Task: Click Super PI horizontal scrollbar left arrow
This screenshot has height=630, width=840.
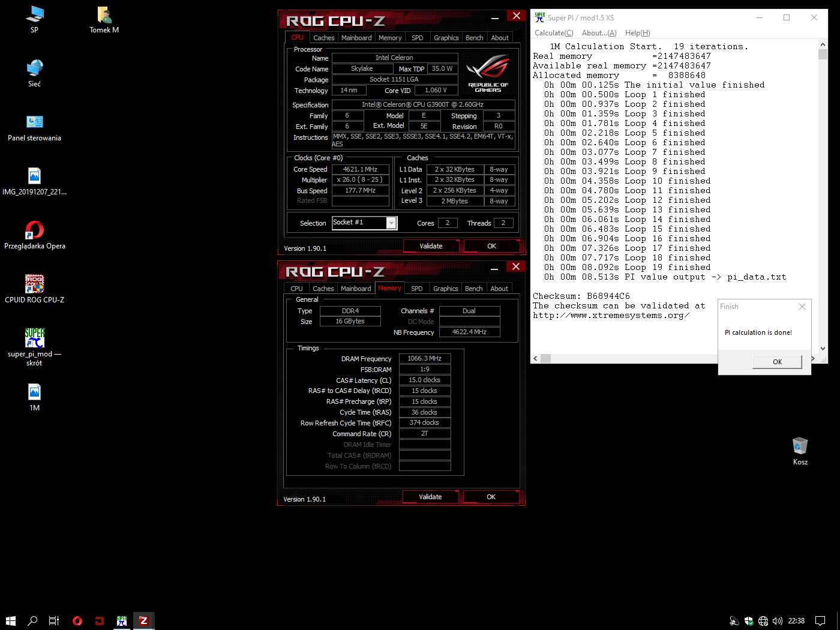Action: click(x=535, y=359)
